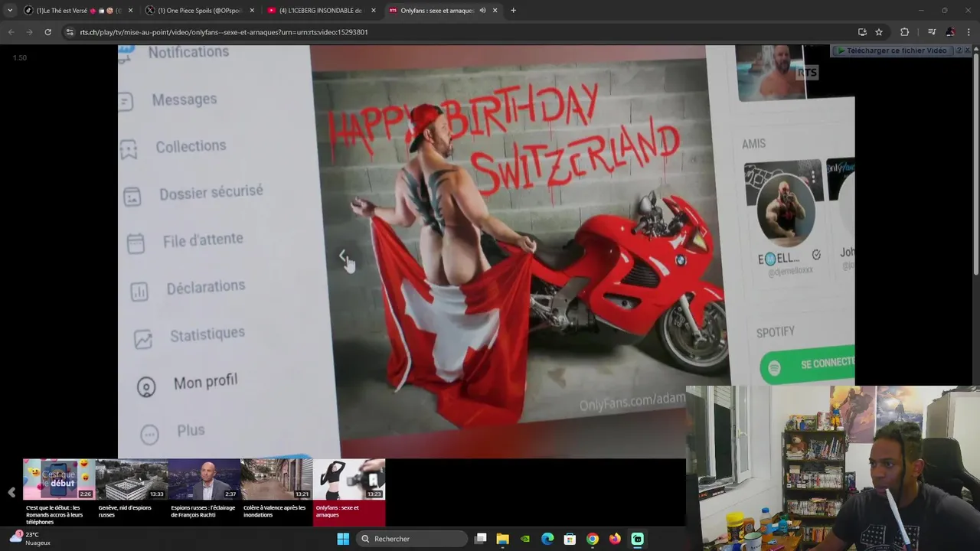The width and height of the screenshot is (980, 551).
Task: Open the green app icon next to Firefox
Action: pos(637,539)
